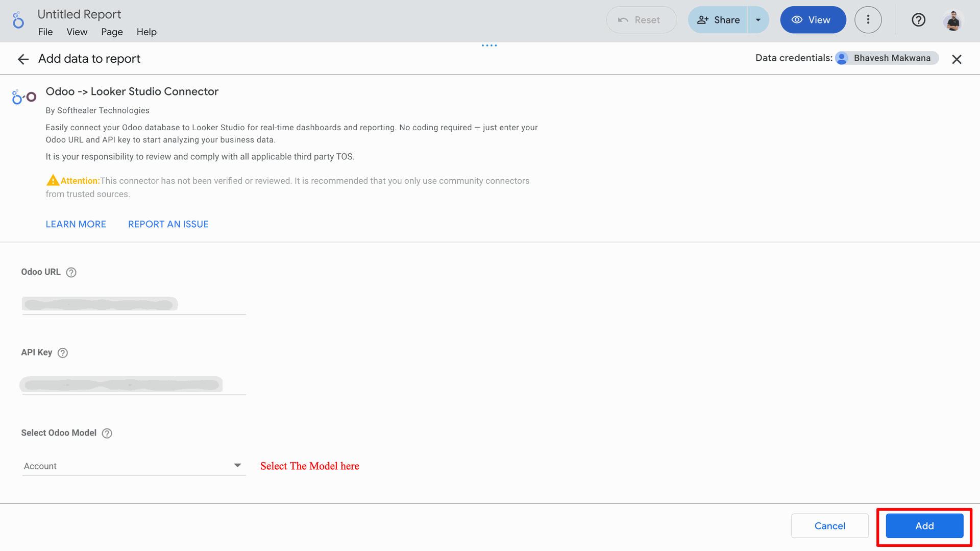This screenshot has height=551, width=980.
Task: Open the Select Odoo Model Account dropdown
Action: (134, 466)
